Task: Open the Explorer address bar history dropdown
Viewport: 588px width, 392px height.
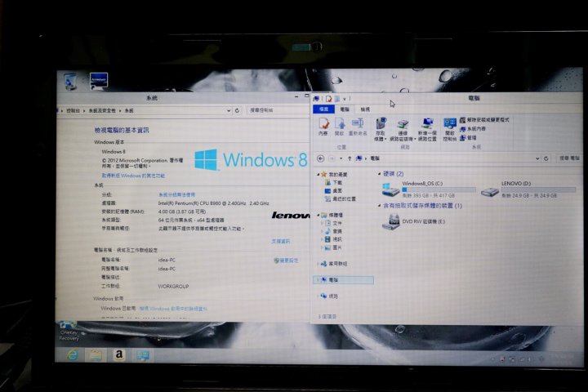Action: click(x=537, y=158)
